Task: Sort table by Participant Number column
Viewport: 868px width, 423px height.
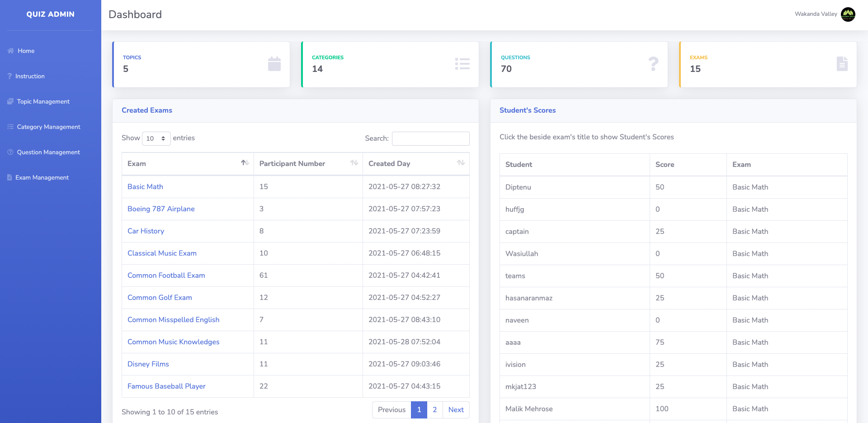Action: click(354, 163)
